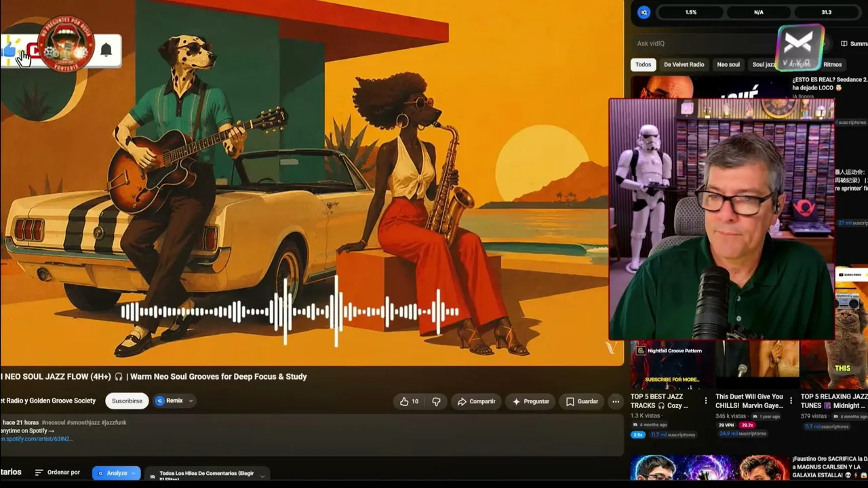Open the Spotify artist link
The height and width of the screenshot is (488, 868).
[37, 439]
